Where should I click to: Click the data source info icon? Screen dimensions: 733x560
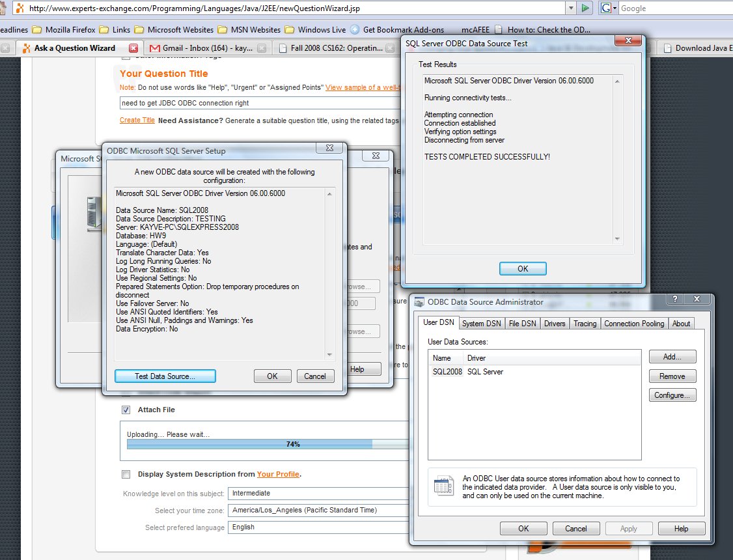[443, 486]
